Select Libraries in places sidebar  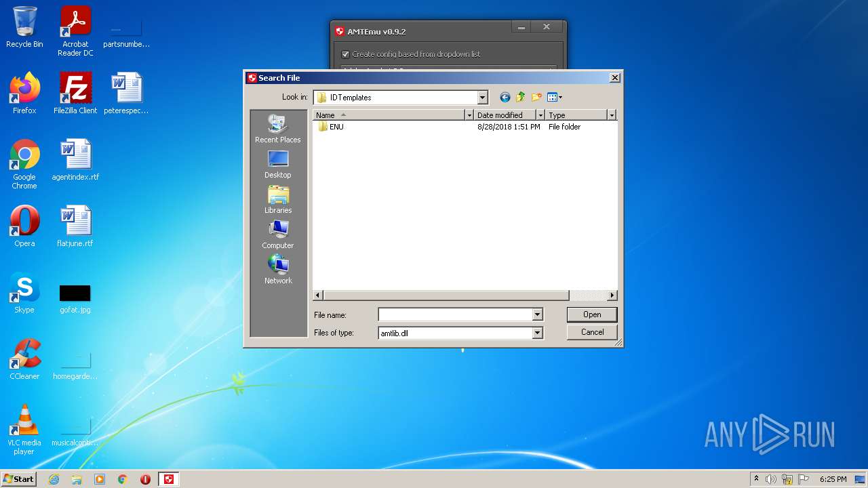pyautogui.click(x=278, y=200)
